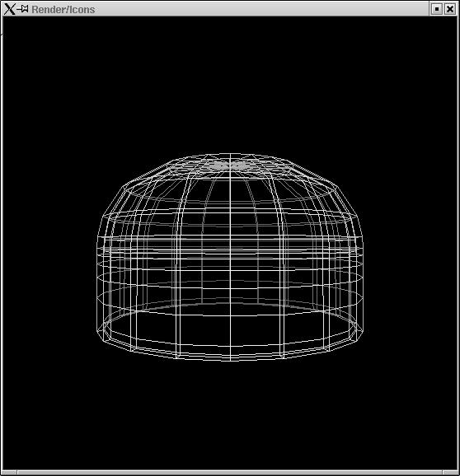Viewport: 460px width, 476px height.
Task: Select the Render/Icons title text
Action: point(63,9)
